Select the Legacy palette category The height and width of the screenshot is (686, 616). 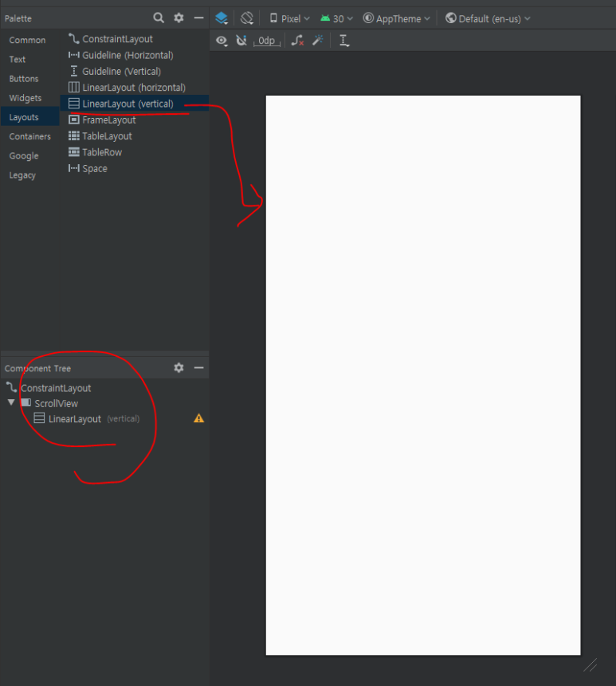pyautogui.click(x=22, y=175)
